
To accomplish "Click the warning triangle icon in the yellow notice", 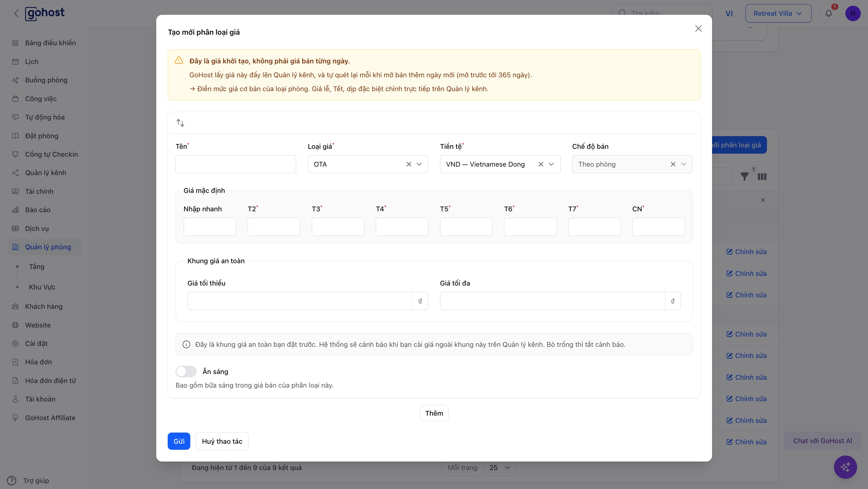I will pos(179,60).
